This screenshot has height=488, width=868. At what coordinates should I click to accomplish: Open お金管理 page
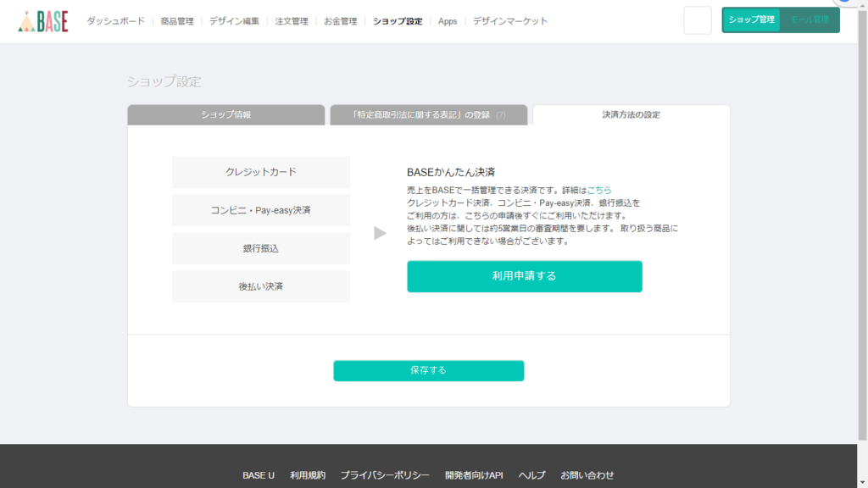coord(341,21)
